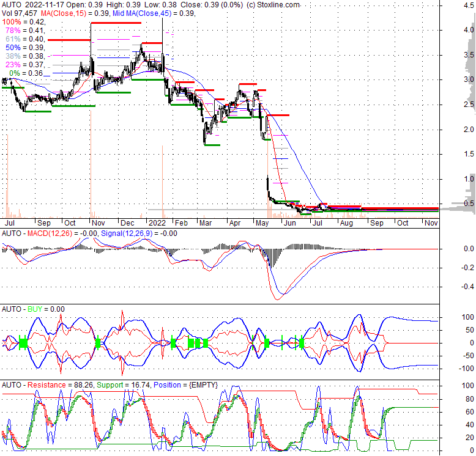This screenshot has height=456, width=476.
Task: Click the green BUY label in oscillator panel
Action: tap(35, 309)
